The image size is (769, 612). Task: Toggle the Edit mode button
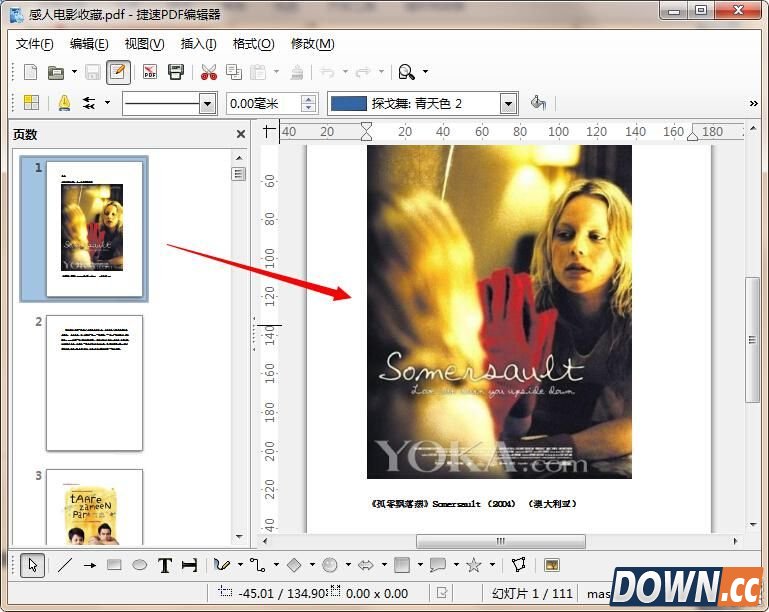point(118,72)
